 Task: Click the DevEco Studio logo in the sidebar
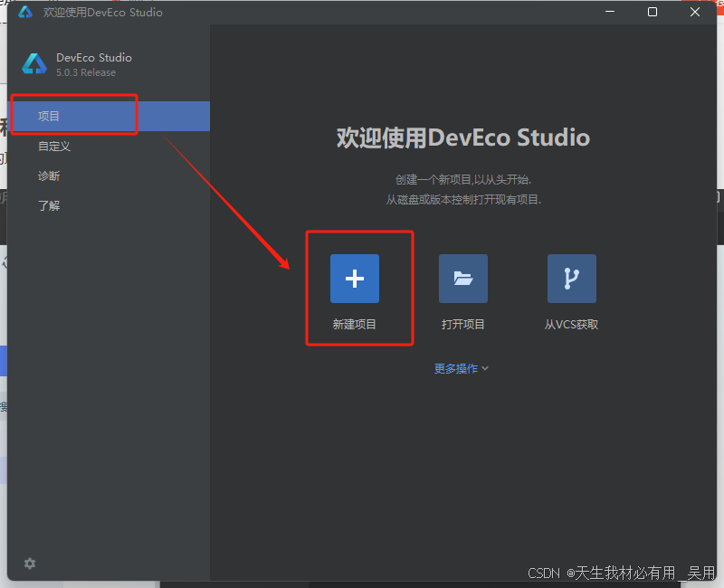(34, 63)
